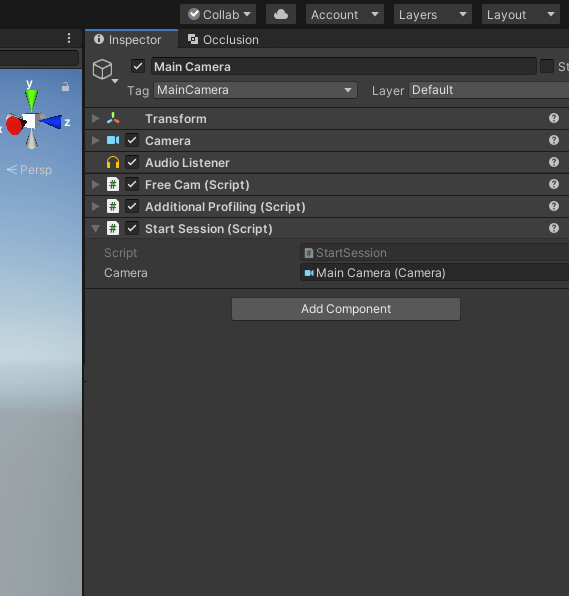Click the Camera component icon

coord(113,141)
